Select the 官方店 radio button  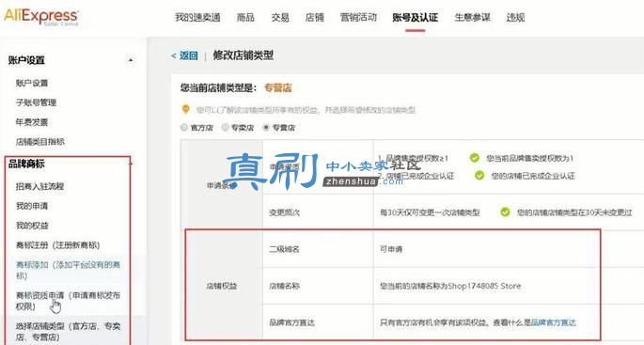tap(184, 128)
